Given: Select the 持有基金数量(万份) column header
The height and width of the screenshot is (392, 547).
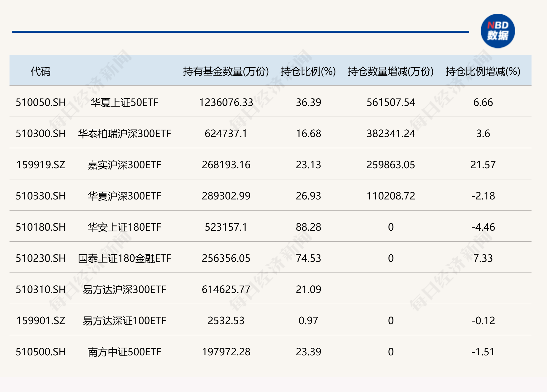Looking at the screenshot, I should click(226, 71).
